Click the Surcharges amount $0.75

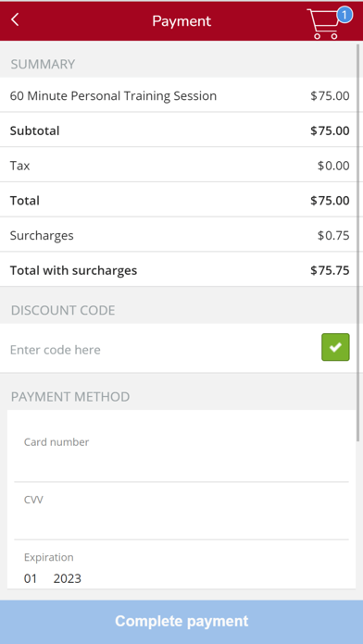(333, 236)
